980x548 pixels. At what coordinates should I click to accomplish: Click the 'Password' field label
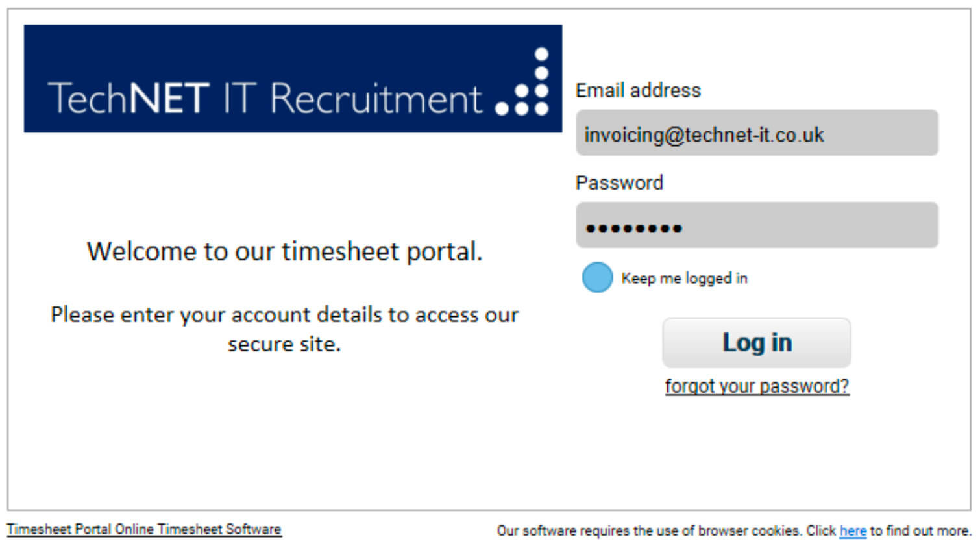click(x=619, y=182)
